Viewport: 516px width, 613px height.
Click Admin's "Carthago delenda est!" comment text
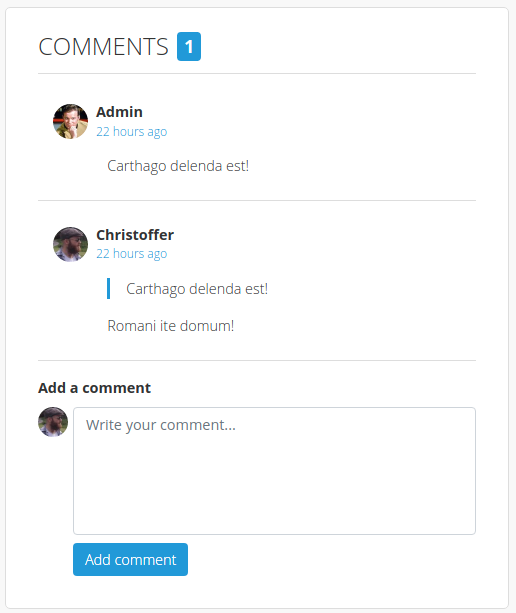[178, 166]
